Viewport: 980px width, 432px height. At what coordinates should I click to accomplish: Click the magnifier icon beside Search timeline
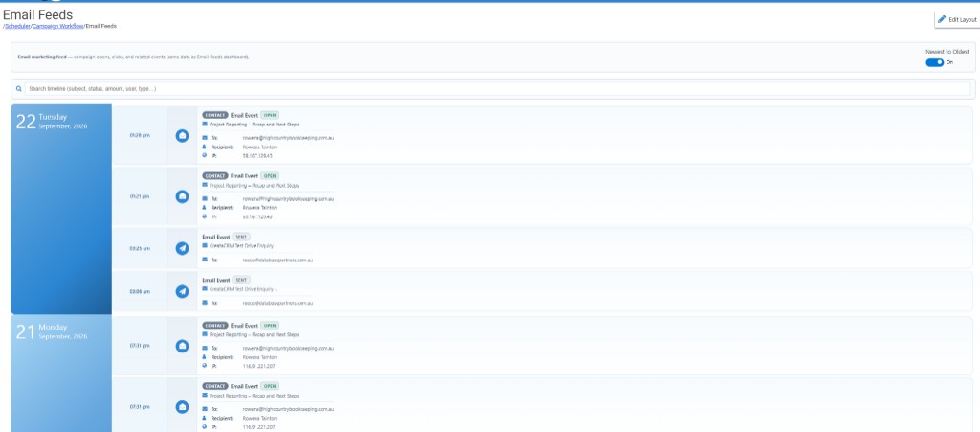pos(19,89)
